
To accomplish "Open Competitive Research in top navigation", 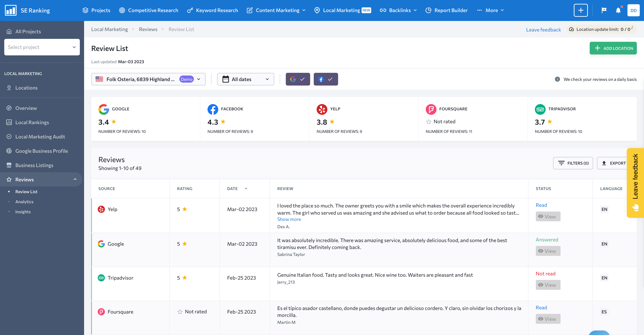I will point(148,10).
